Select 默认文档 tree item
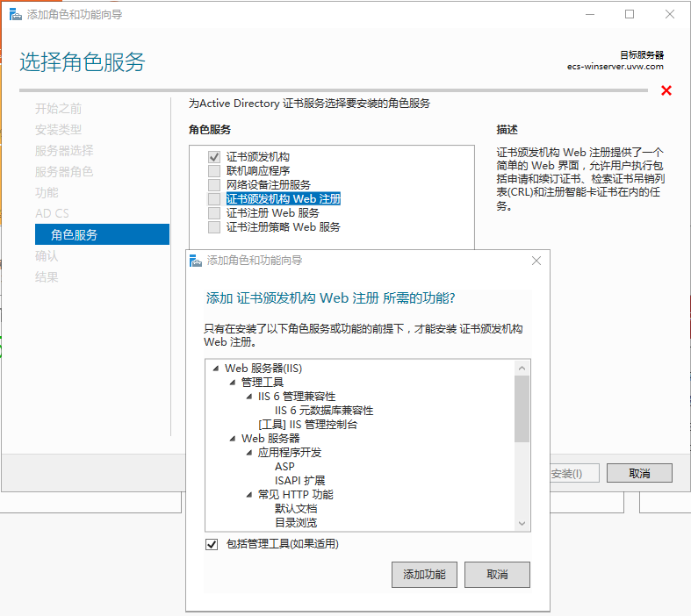 point(296,509)
